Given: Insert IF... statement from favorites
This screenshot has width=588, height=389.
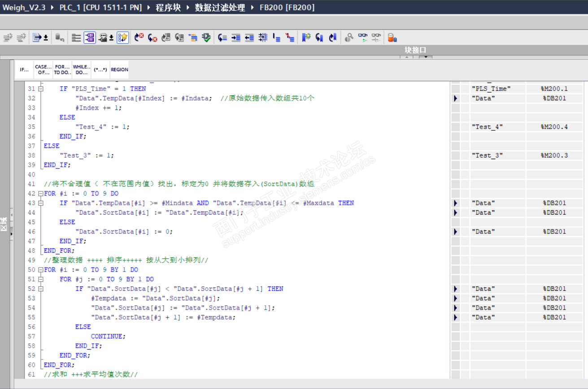Looking at the screenshot, I should [24, 70].
